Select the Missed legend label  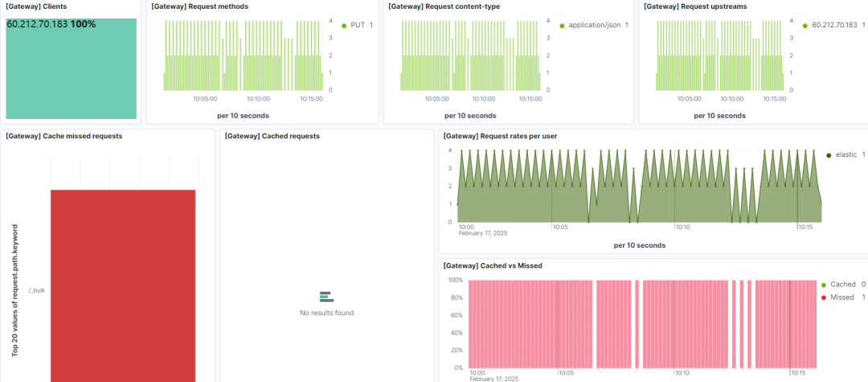point(842,298)
